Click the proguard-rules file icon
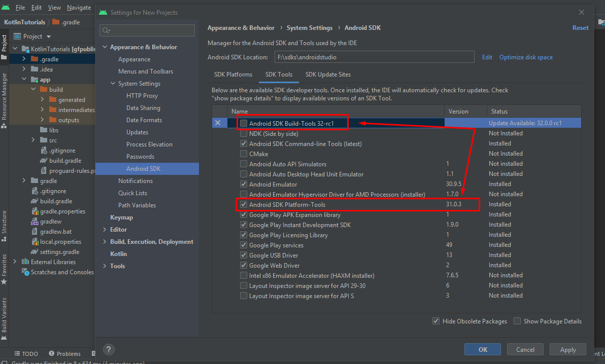This screenshot has width=605, height=364. pyautogui.click(x=44, y=170)
